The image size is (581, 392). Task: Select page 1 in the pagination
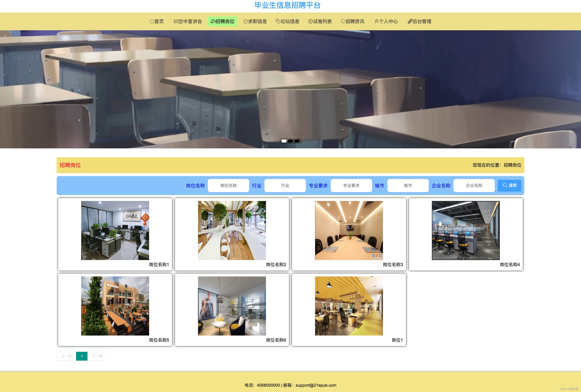click(x=82, y=356)
